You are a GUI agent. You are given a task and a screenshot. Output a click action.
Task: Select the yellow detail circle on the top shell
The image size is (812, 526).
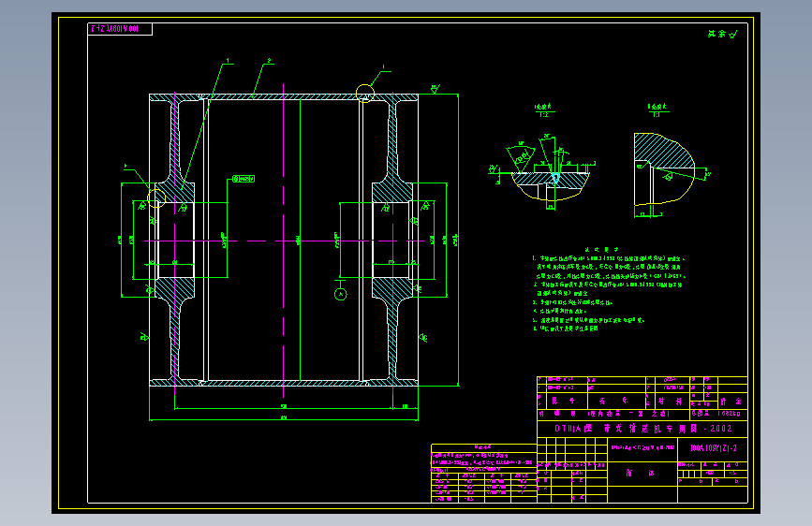[x=365, y=94]
